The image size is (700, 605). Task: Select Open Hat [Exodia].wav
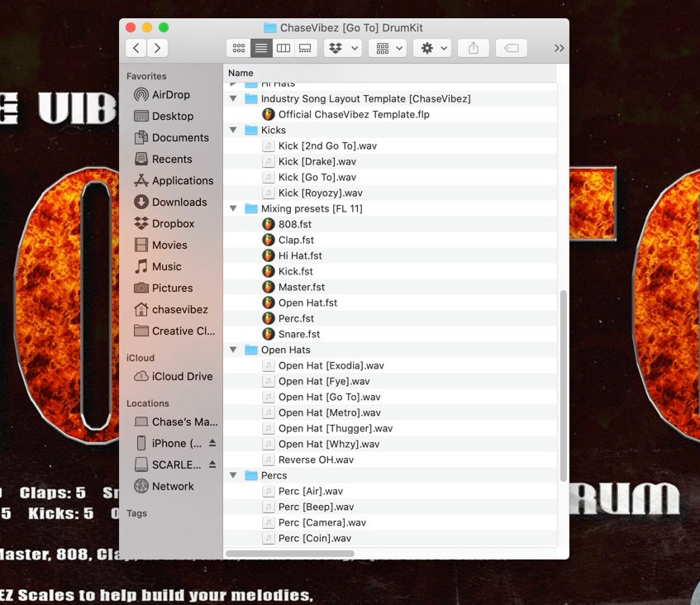click(390, 365)
